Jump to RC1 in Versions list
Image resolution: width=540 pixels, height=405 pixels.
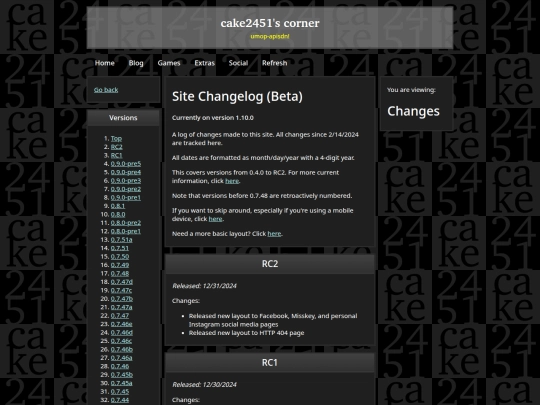tap(116, 155)
